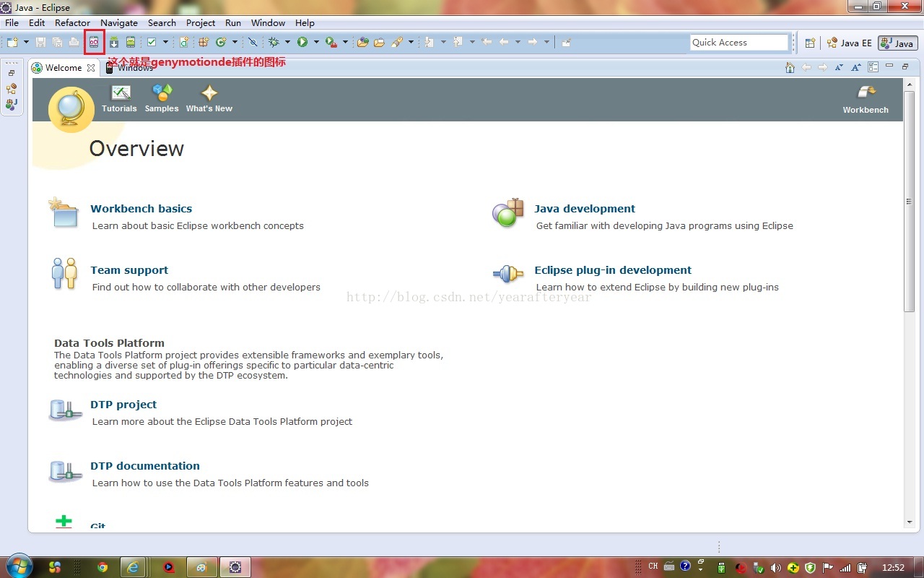The width and height of the screenshot is (924, 578).
Task: Click the Search flashlight icon
Action: click(396, 43)
